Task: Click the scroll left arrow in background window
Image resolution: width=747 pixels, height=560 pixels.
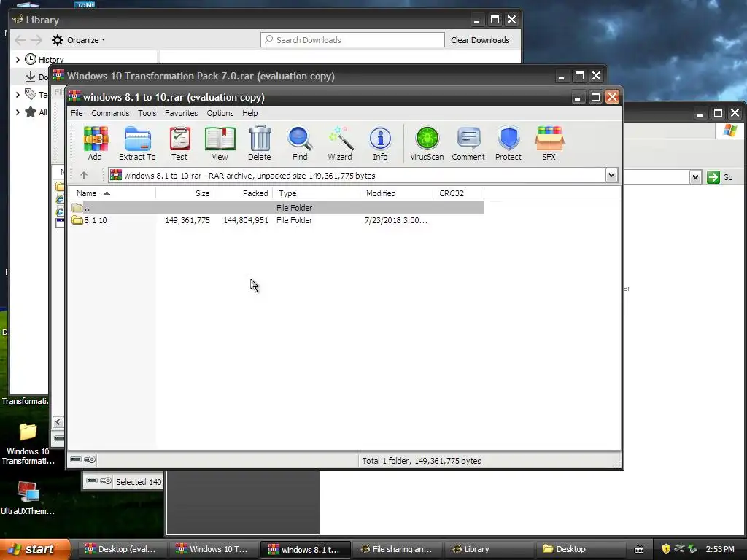Action: click(x=58, y=422)
